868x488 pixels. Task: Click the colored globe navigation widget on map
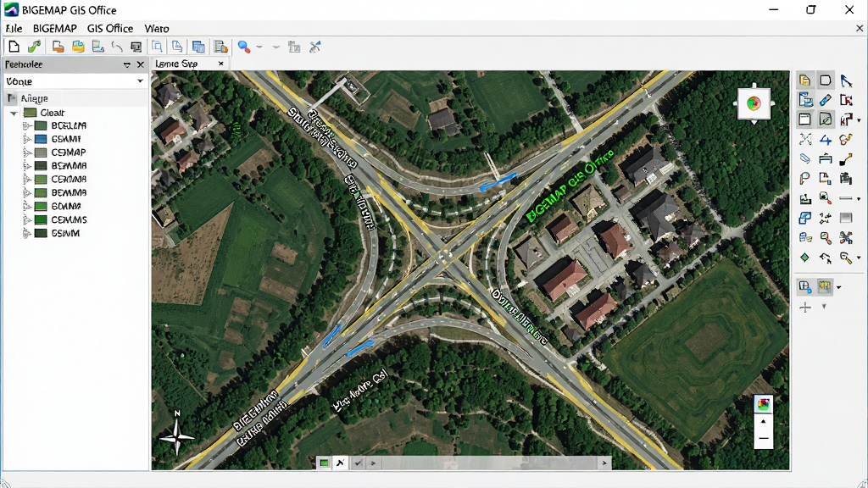(754, 103)
